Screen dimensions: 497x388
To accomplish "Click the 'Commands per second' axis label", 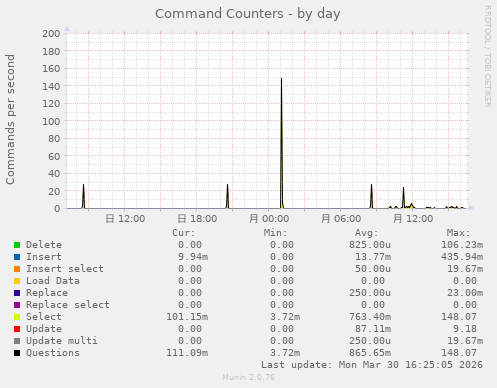I will coord(10,119).
